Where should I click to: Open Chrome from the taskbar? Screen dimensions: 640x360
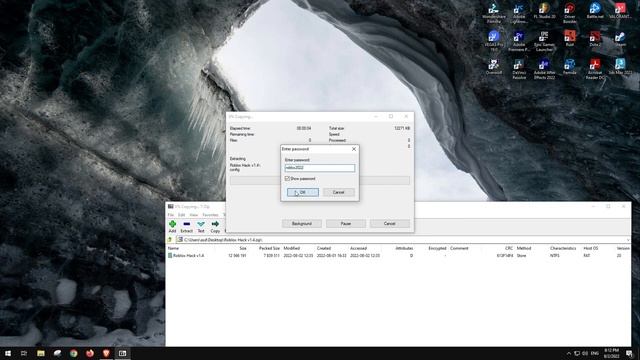pos(73,353)
